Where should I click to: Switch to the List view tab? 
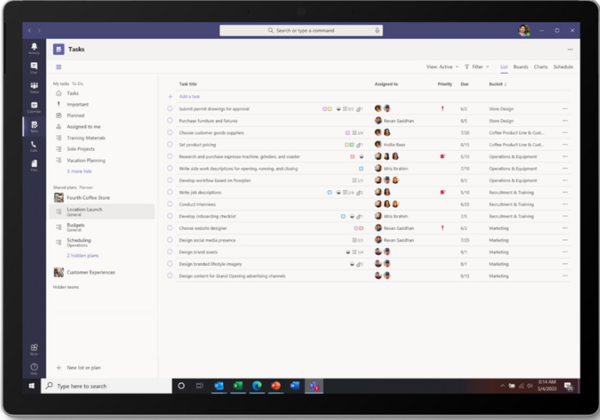[x=504, y=67]
